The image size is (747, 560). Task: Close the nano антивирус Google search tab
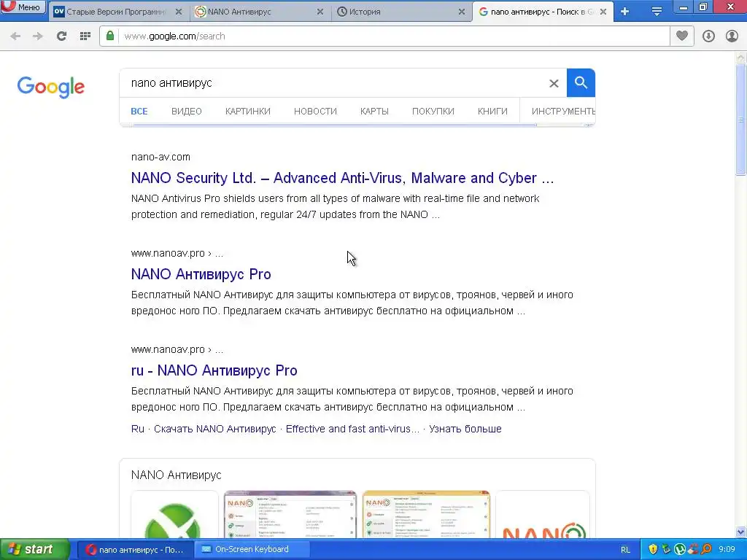603,12
